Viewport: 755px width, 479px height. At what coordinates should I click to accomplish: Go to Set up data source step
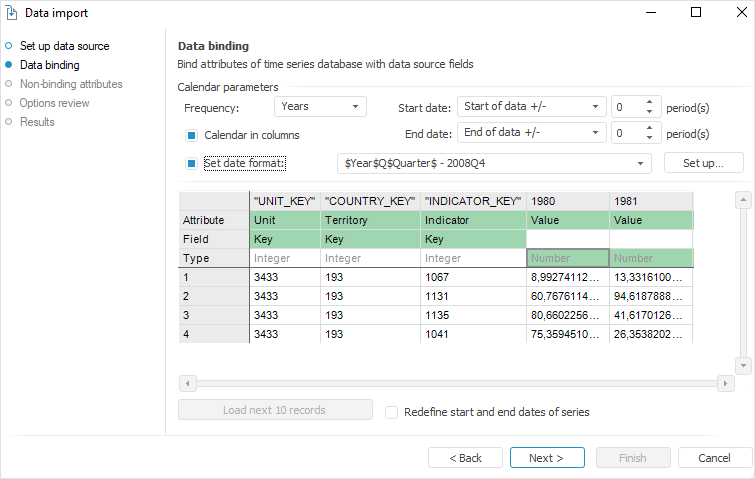pyautogui.click(x=64, y=46)
